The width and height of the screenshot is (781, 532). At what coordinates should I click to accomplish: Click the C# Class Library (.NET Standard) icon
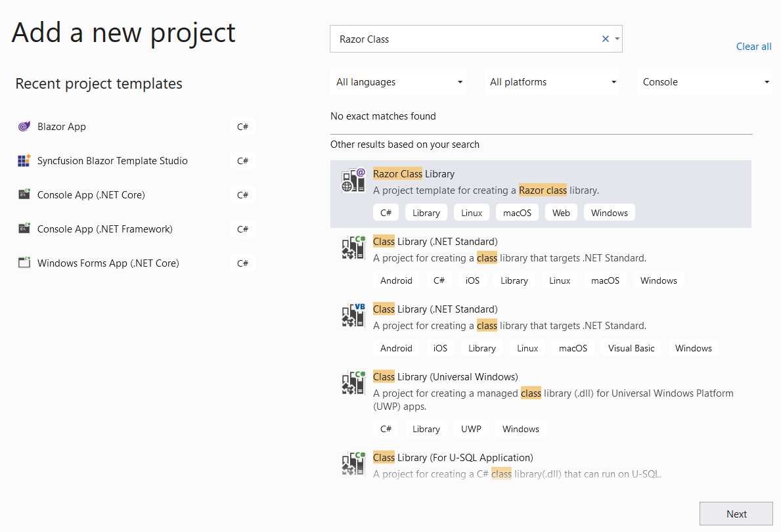353,248
